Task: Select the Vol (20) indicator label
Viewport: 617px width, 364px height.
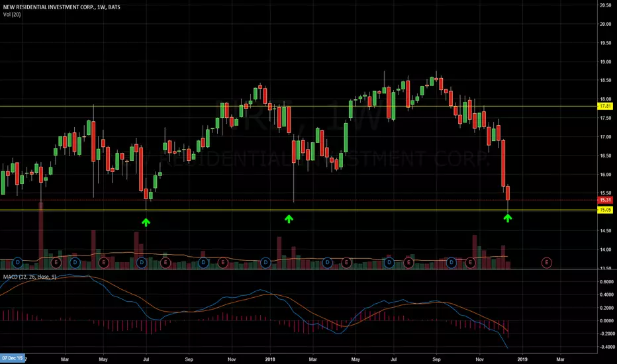Action: click(12, 15)
